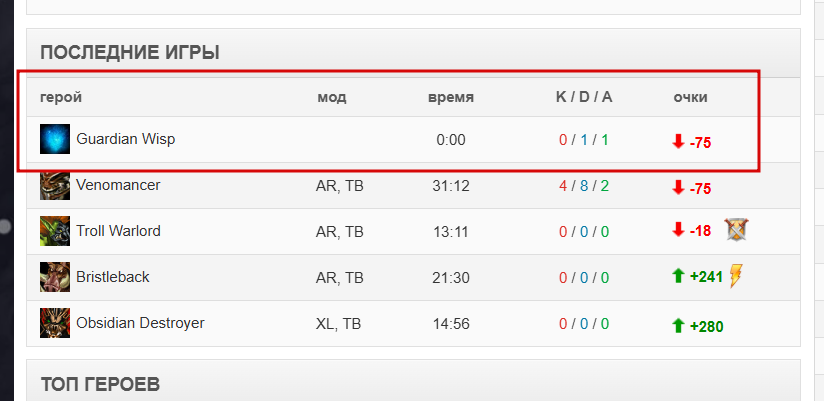Click the K / D / A column header
Screen dimensions: 824x401
point(584,97)
